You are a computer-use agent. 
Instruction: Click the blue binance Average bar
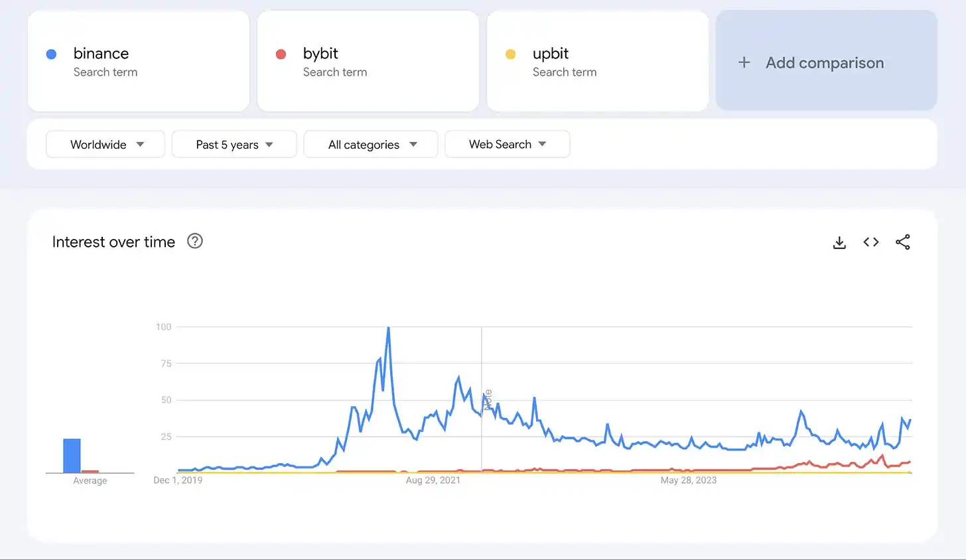pyautogui.click(x=72, y=456)
